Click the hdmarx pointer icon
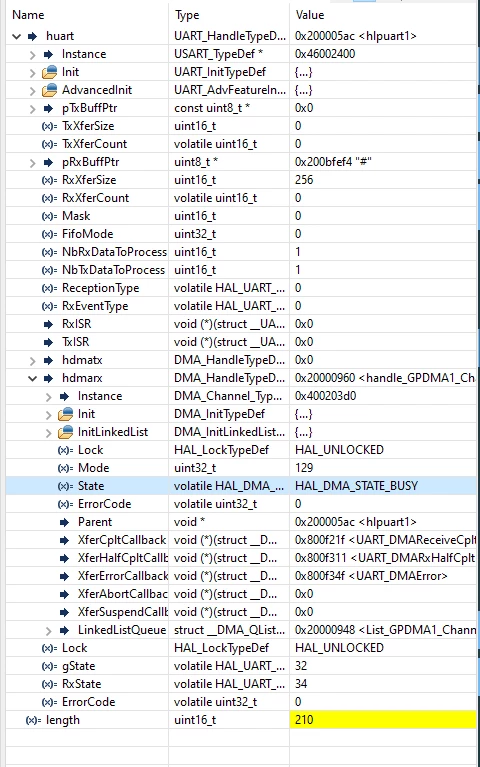Viewport: 480px width, 767px height. pyautogui.click(x=48, y=378)
